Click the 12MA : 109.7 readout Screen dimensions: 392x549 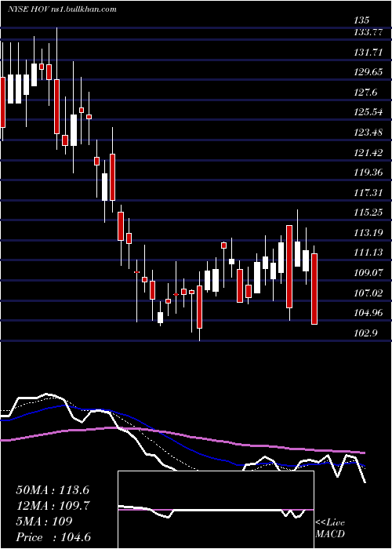(x=53, y=505)
